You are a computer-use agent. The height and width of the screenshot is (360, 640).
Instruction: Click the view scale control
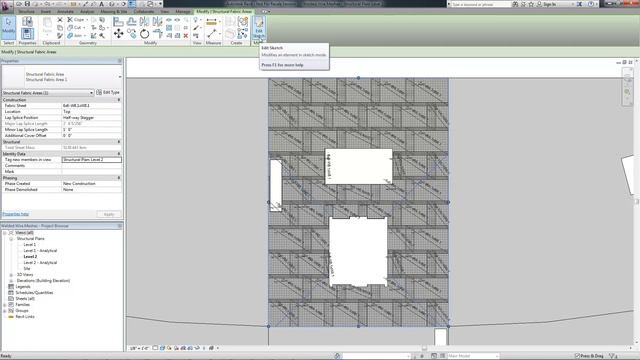pos(139,348)
